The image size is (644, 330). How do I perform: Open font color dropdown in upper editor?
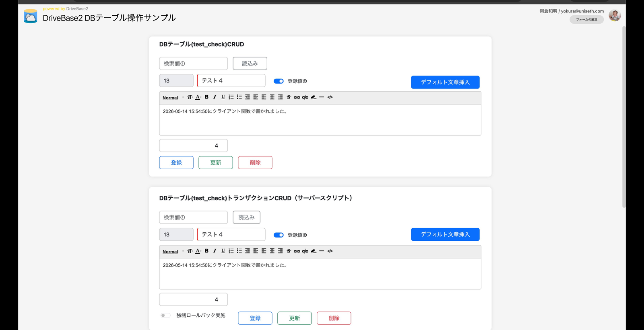(198, 97)
